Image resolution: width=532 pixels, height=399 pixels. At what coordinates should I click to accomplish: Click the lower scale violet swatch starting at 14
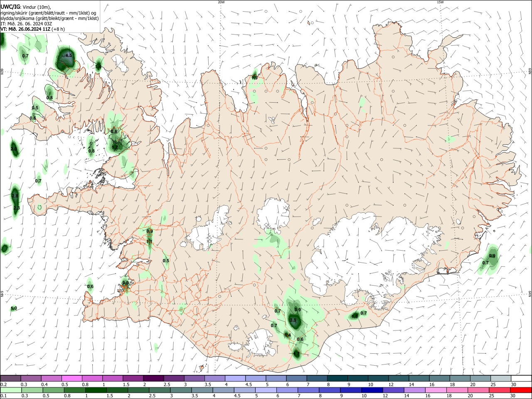pyautogui.click(x=414, y=390)
